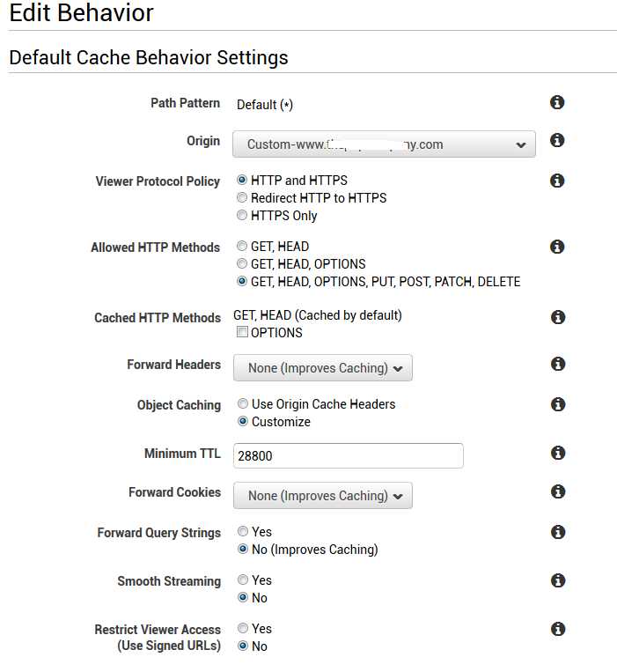Set Forward Query Strings to Yes
This screenshot has width=617, height=672.
click(x=242, y=532)
